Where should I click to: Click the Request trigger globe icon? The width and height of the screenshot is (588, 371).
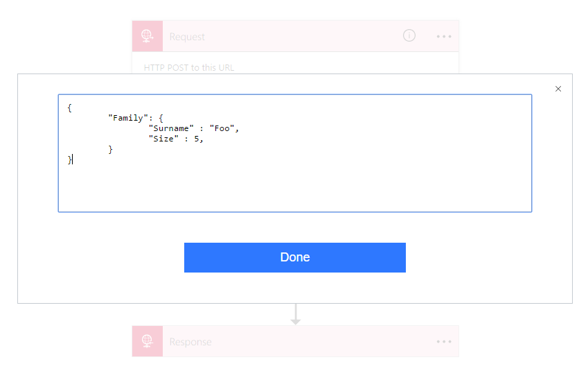148,36
